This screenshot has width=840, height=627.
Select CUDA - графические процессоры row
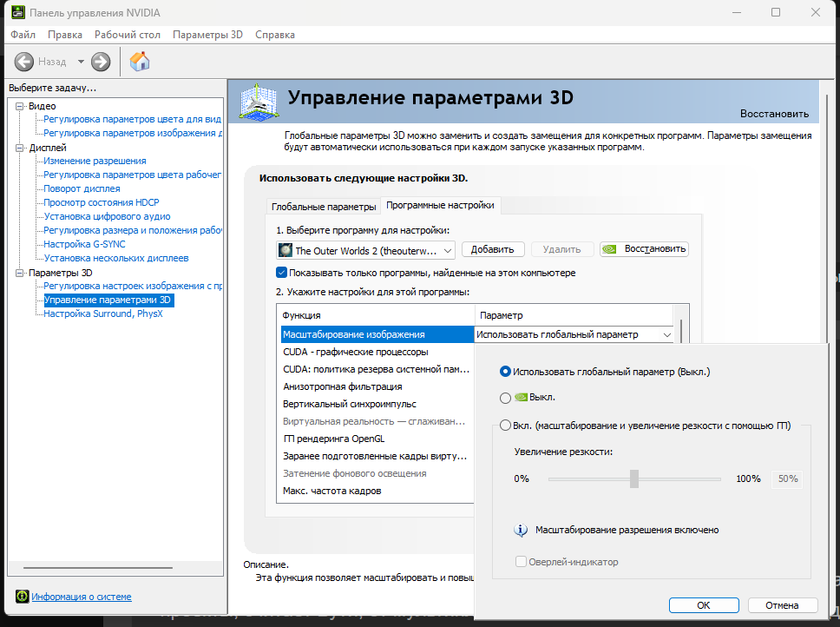tap(377, 352)
